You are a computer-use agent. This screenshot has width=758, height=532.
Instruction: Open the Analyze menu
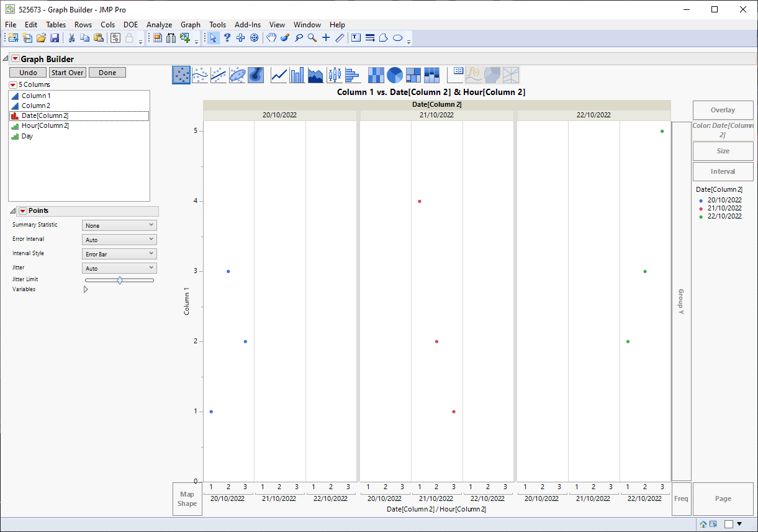(x=159, y=25)
